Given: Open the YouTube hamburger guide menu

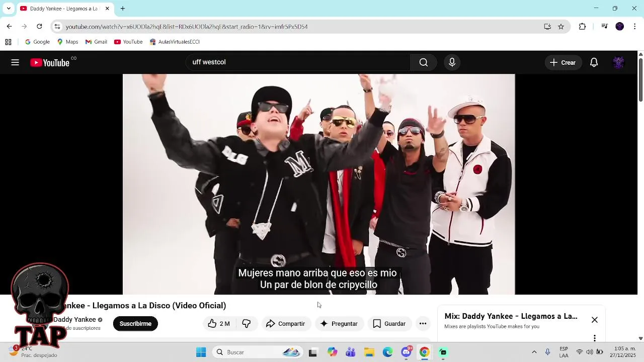Looking at the screenshot, I should [x=15, y=62].
